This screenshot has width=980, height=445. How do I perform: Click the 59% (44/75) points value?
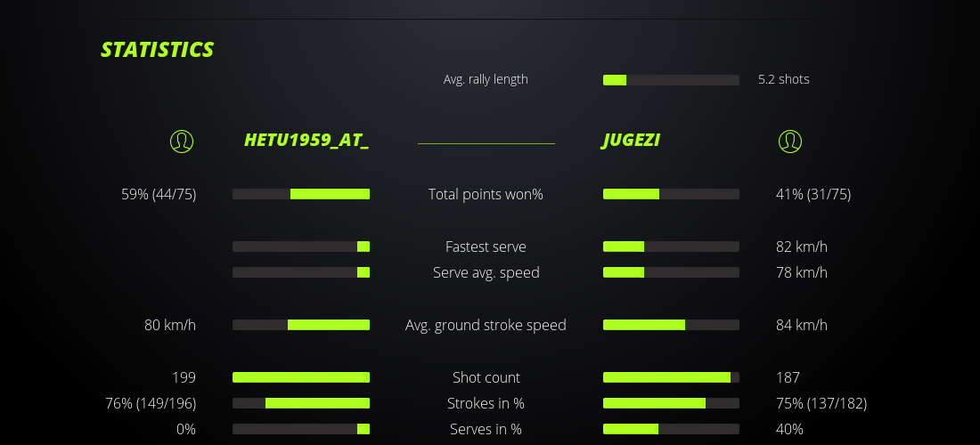[x=159, y=194]
